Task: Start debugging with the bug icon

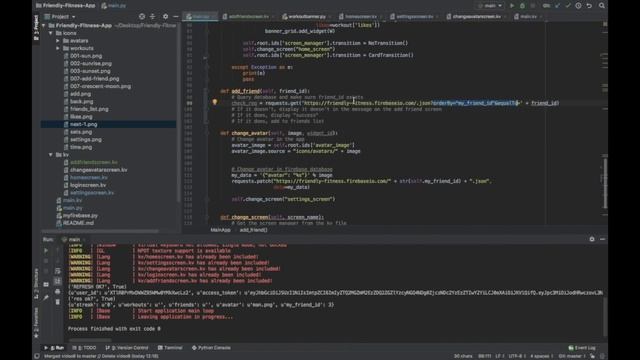Action: coord(522,6)
